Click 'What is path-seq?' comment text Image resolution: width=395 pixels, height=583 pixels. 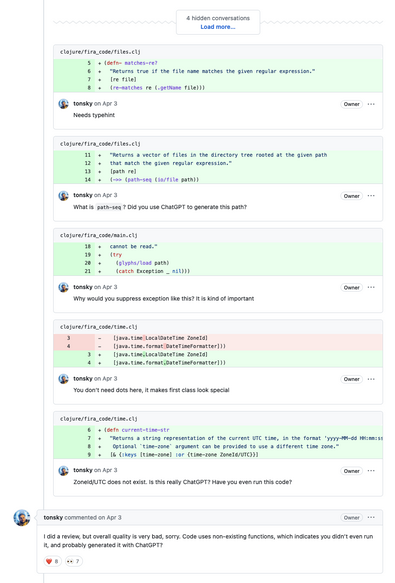[160, 207]
